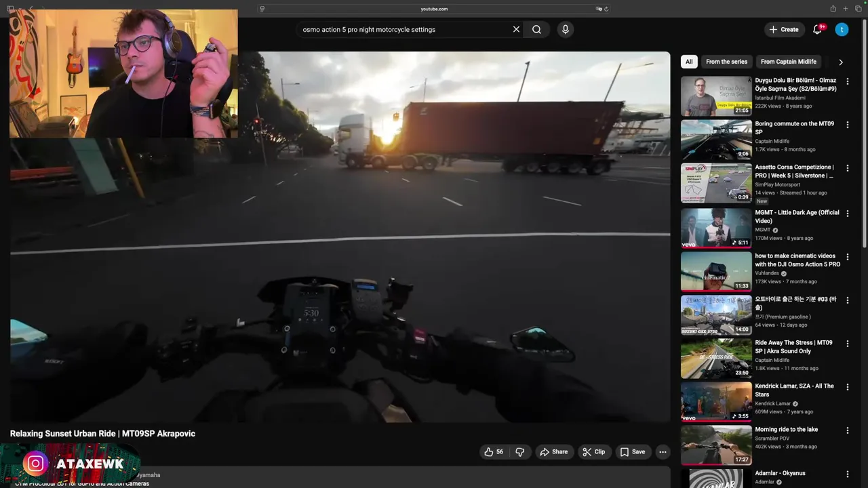Viewport: 868px width, 488px height.
Task: Go back in browser history
Action: pyautogui.click(x=31, y=9)
